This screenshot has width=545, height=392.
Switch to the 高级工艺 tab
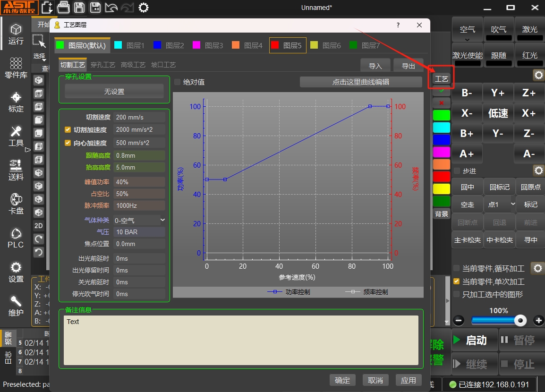click(x=133, y=65)
